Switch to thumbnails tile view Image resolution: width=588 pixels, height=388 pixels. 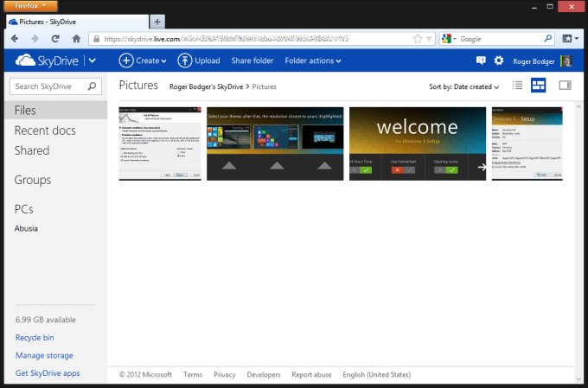pos(539,86)
